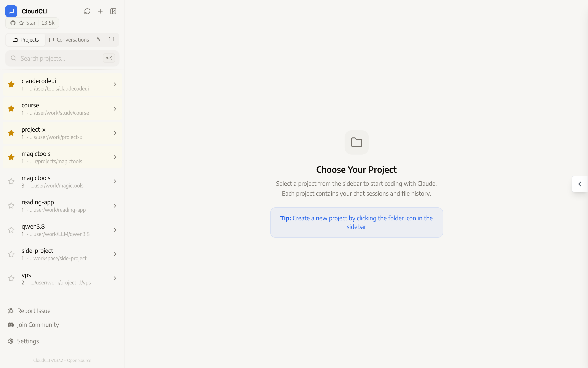Expand reading-app chevron
The width and height of the screenshot is (588, 368).
click(115, 206)
